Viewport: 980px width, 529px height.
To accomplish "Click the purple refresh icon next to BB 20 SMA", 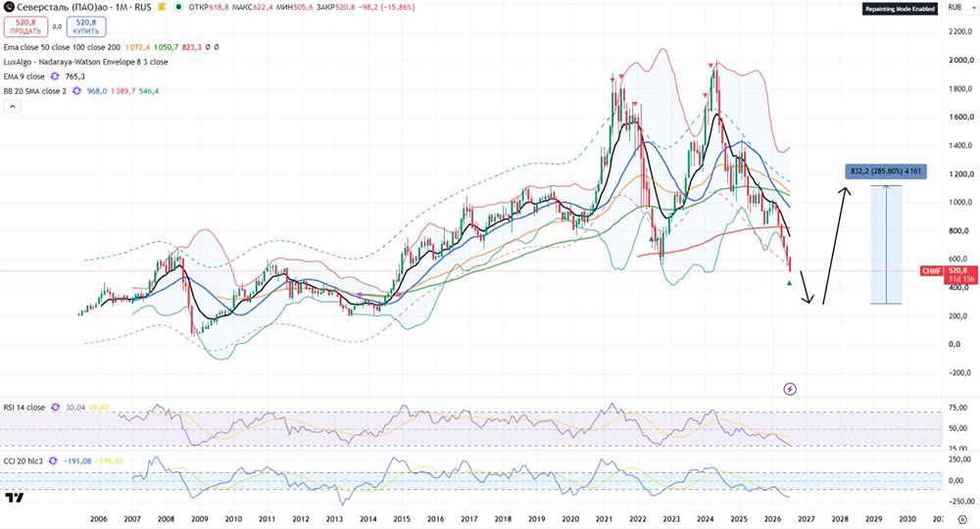I will (76, 91).
